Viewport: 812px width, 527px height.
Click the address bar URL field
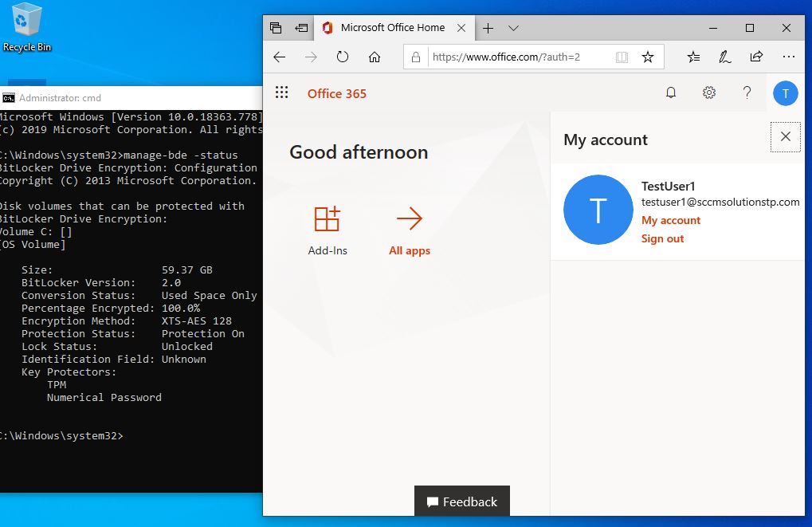(x=518, y=57)
